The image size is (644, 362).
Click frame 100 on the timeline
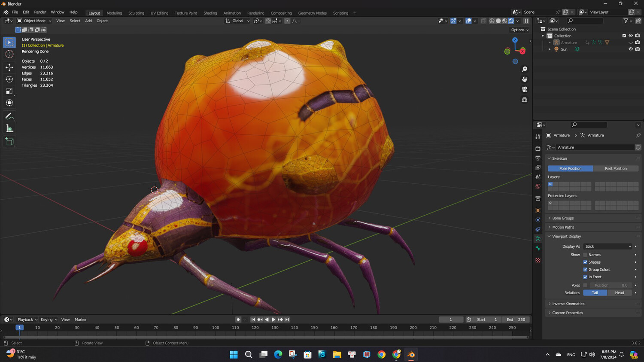point(216,328)
